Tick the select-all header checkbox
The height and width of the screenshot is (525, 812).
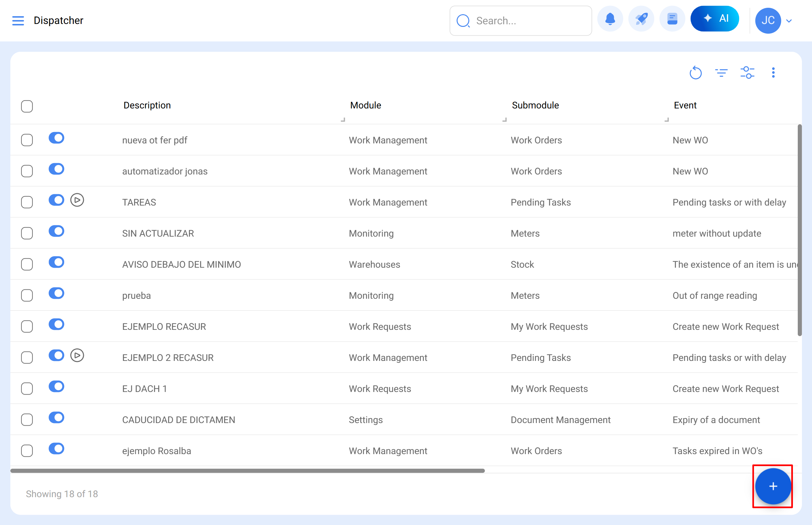(x=27, y=106)
